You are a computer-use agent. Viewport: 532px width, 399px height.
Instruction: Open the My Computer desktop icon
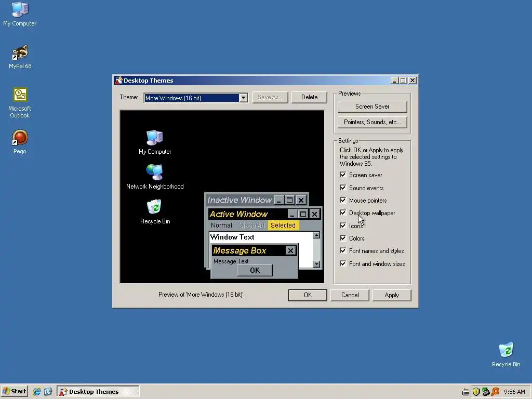click(x=20, y=14)
